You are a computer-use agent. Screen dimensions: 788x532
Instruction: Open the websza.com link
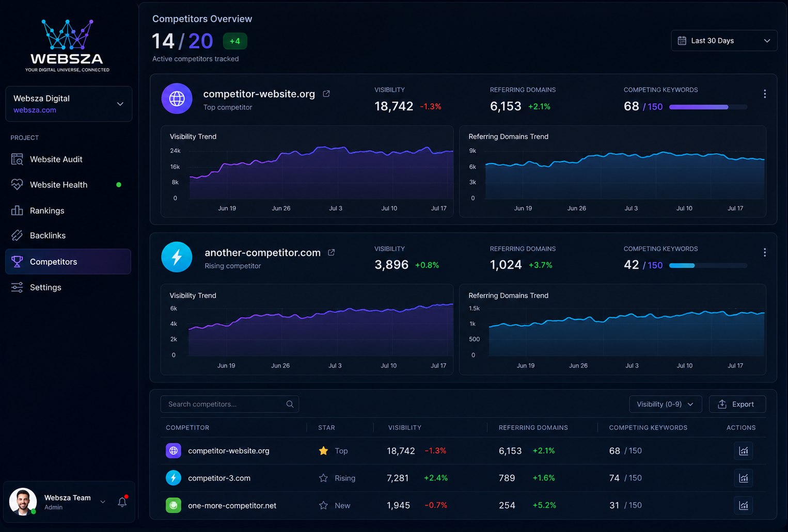tap(35, 110)
